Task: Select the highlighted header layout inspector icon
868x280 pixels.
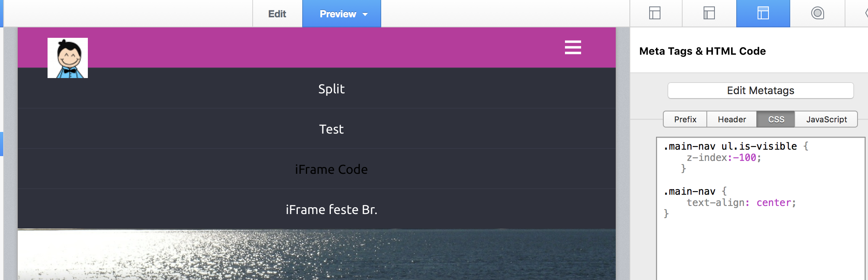Action: point(763,13)
